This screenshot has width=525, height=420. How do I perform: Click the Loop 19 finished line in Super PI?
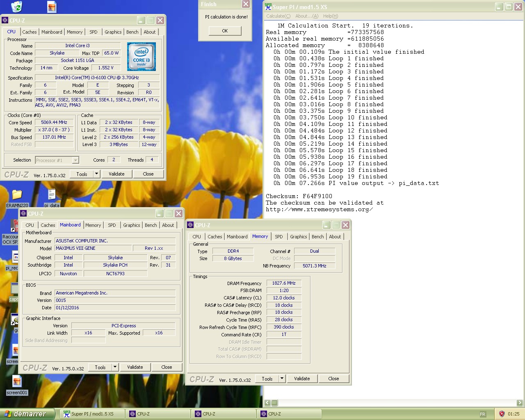tap(330, 176)
